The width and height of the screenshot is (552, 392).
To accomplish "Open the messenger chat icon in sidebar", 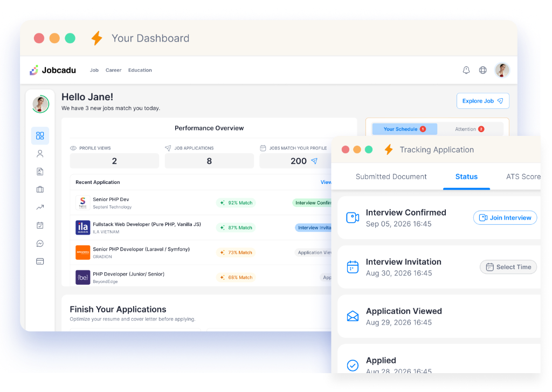I will (40, 243).
